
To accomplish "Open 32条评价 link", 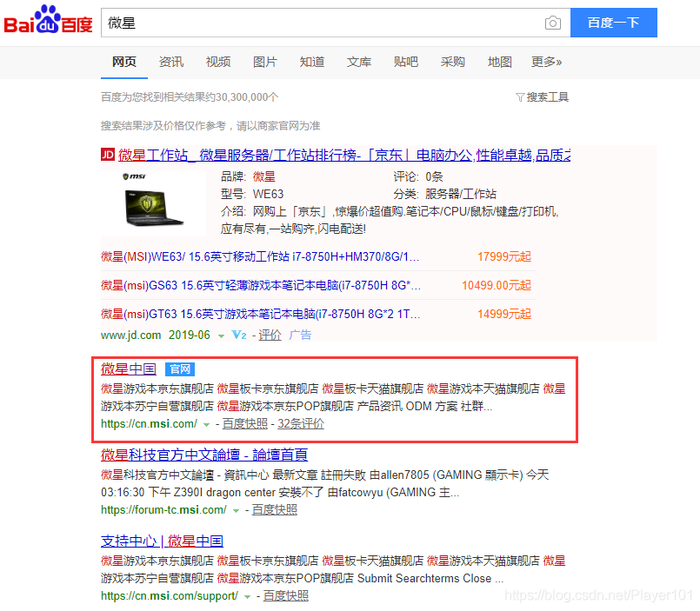I will [x=301, y=423].
